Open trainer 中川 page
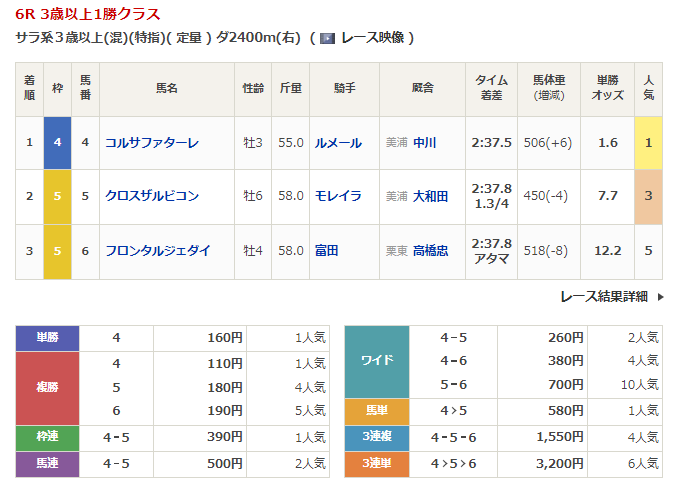 pos(424,143)
